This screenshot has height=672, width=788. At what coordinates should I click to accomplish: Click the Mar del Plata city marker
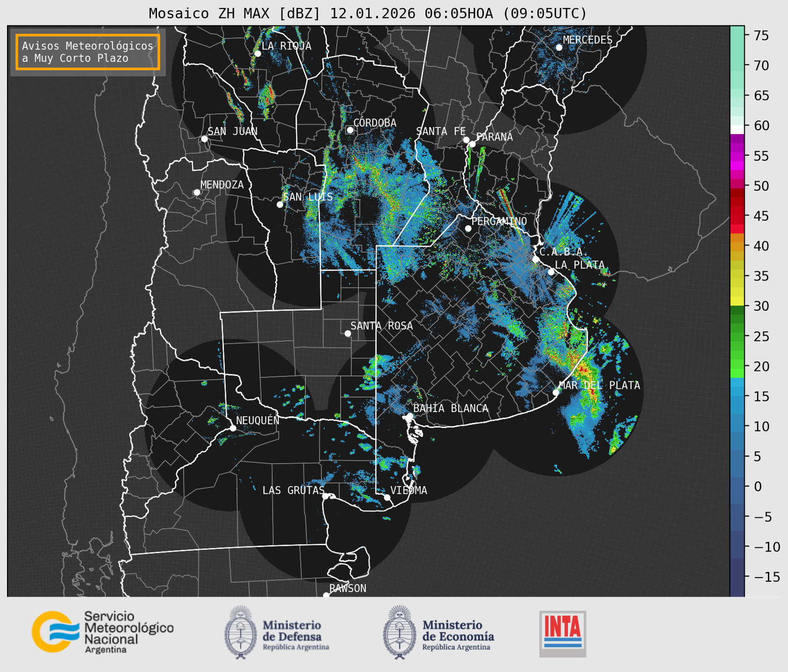coord(556,393)
